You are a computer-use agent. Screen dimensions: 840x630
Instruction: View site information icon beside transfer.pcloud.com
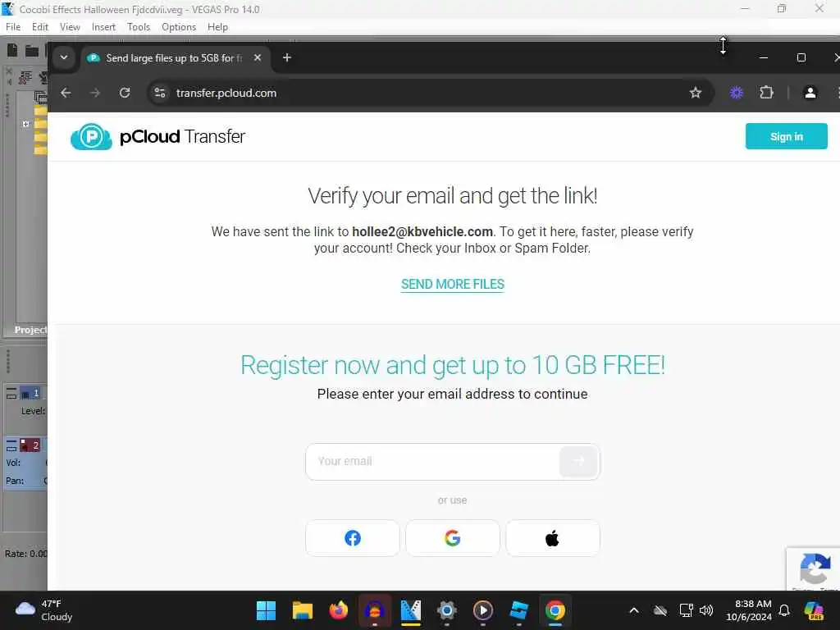tap(160, 93)
